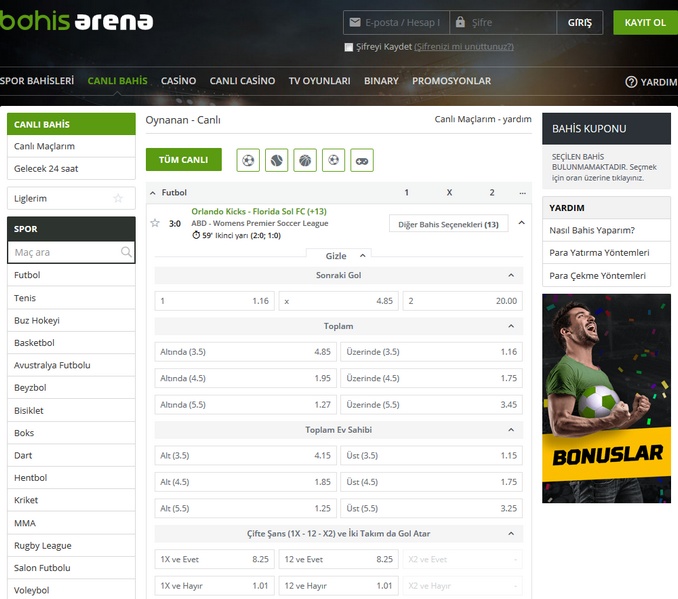This screenshot has height=599, width=678.
Task: Click the match clock icon at 59'
Action: [x=196, y=235]
